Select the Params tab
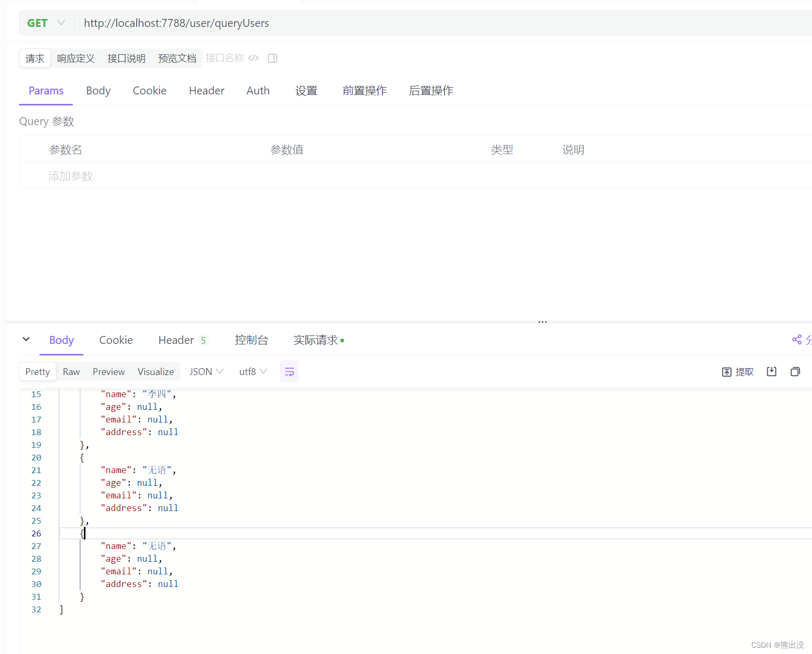The height and width of the screenshot is (654, 812). point(46,91)
